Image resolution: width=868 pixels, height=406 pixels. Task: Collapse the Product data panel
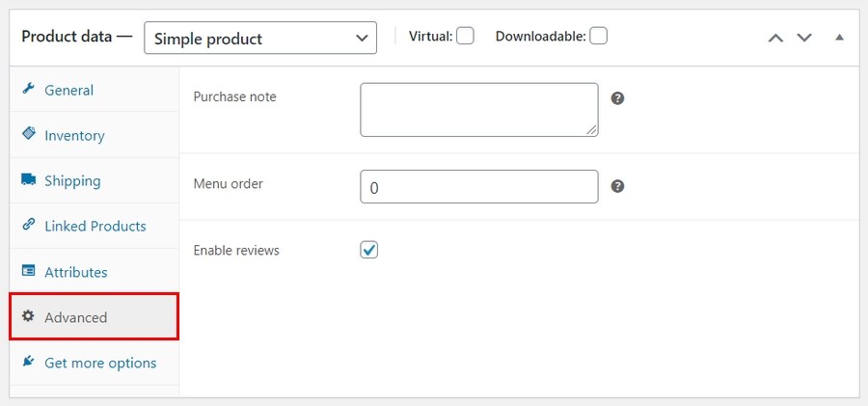click(840, 38)
